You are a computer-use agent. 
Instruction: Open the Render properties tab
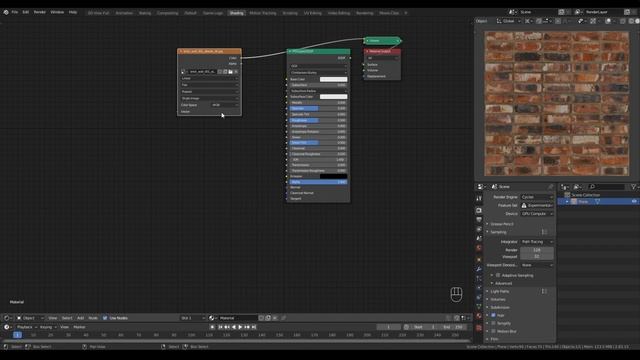coord(479,210)
